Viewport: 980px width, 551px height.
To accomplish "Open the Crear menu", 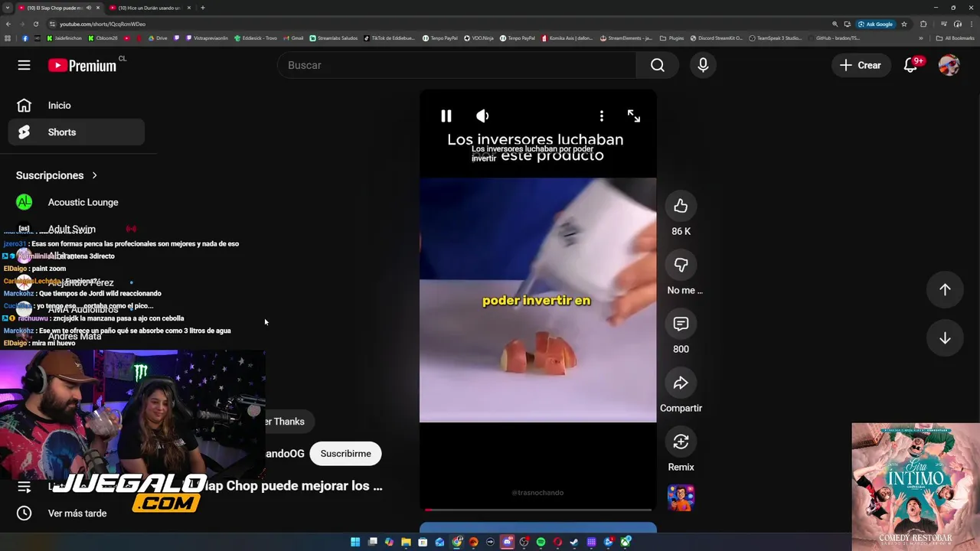I will tap(861, 65).
